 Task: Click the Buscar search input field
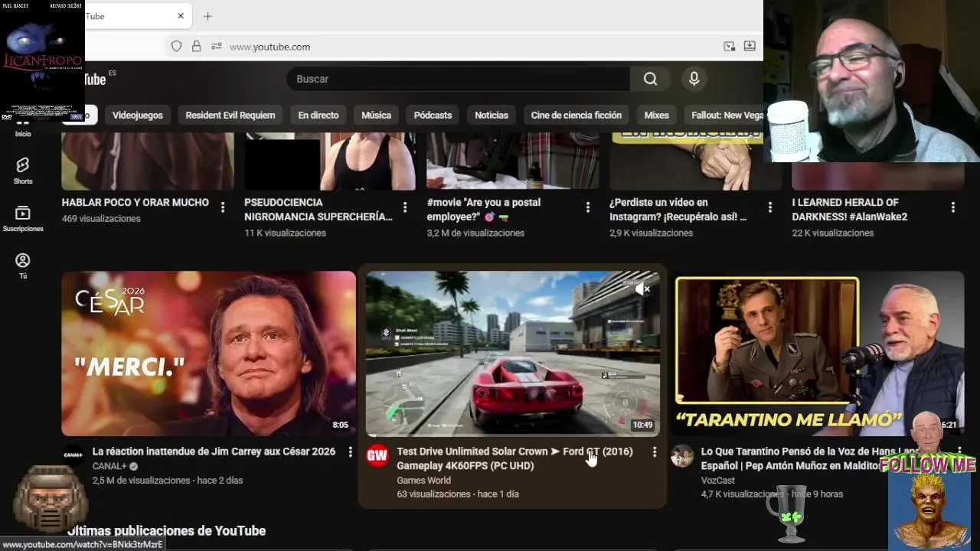[x=458, y=79]
